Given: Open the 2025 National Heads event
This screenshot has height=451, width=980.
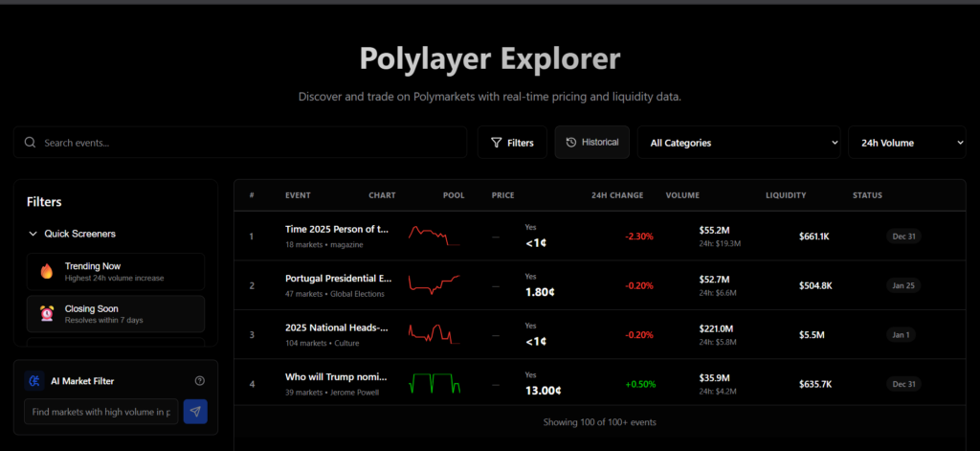Looking at the screenshot, I should click(x=337, y=327).
